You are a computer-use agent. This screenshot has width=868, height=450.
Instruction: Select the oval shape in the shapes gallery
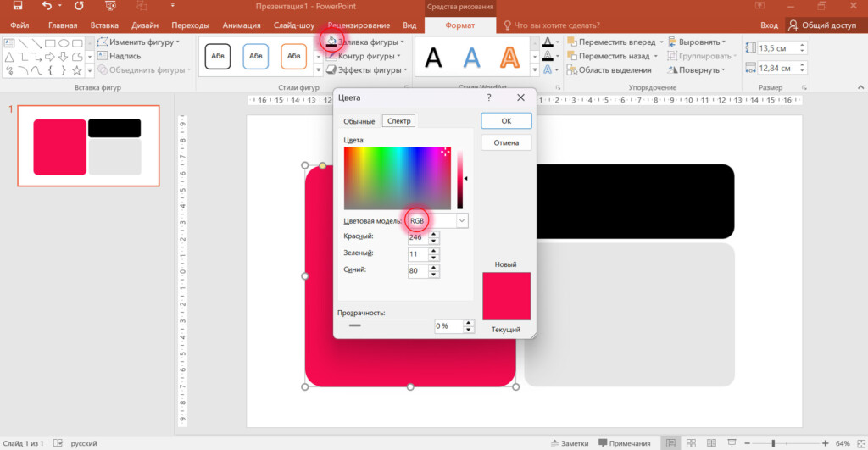64,43
